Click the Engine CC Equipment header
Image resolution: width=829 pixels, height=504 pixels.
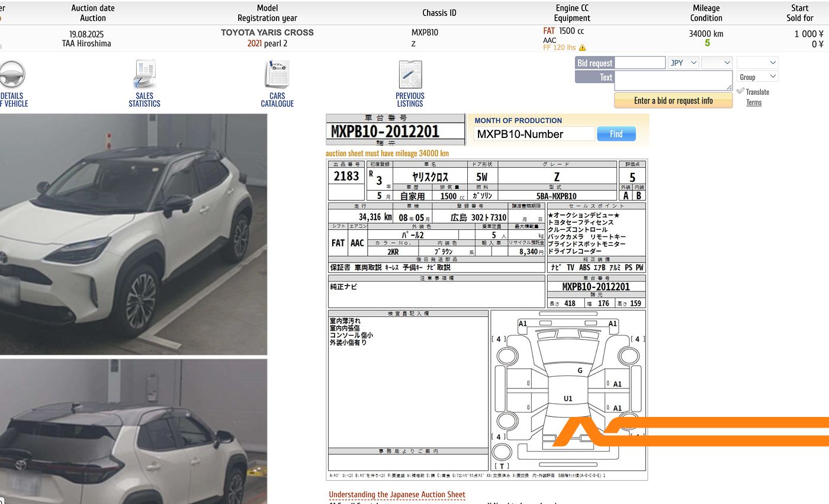tap(573, 13)
